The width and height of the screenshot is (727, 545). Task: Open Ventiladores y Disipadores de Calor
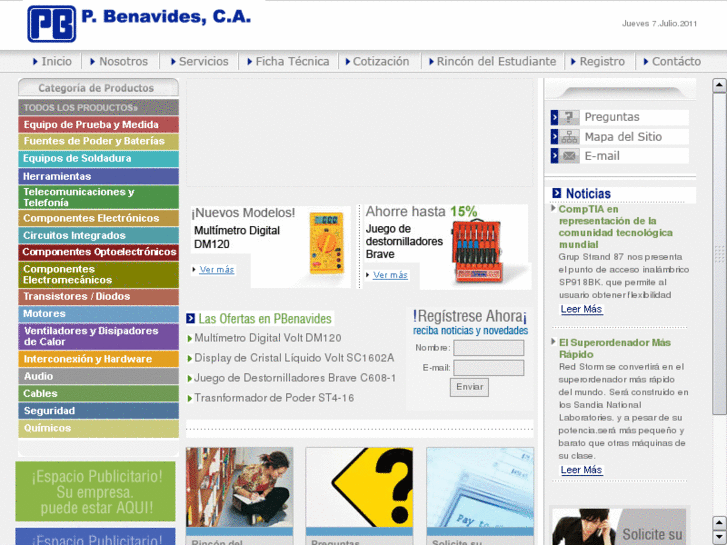click(98, 336)
